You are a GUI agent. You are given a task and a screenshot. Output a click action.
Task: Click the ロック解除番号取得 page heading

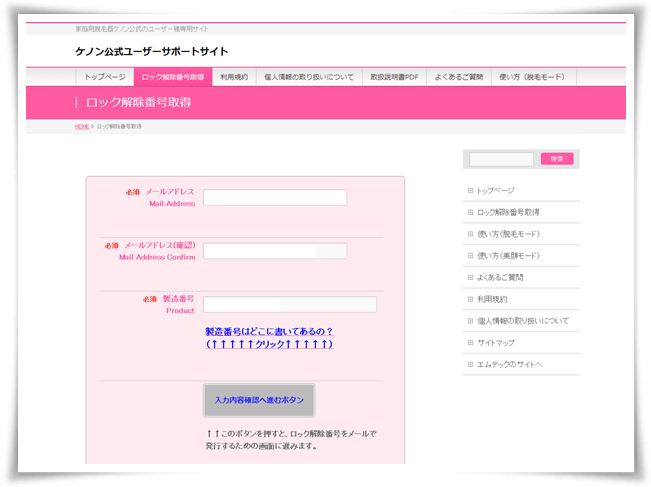139,103
